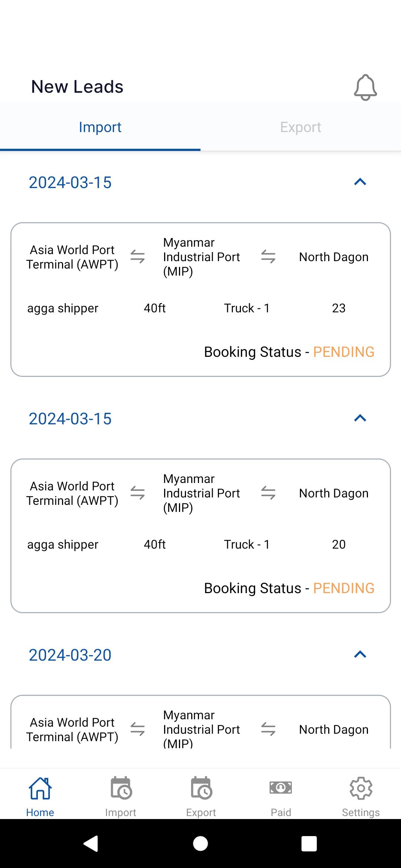Tap the New Leads page title
Viewport: 401px width, 868px height.
[77, 87]
